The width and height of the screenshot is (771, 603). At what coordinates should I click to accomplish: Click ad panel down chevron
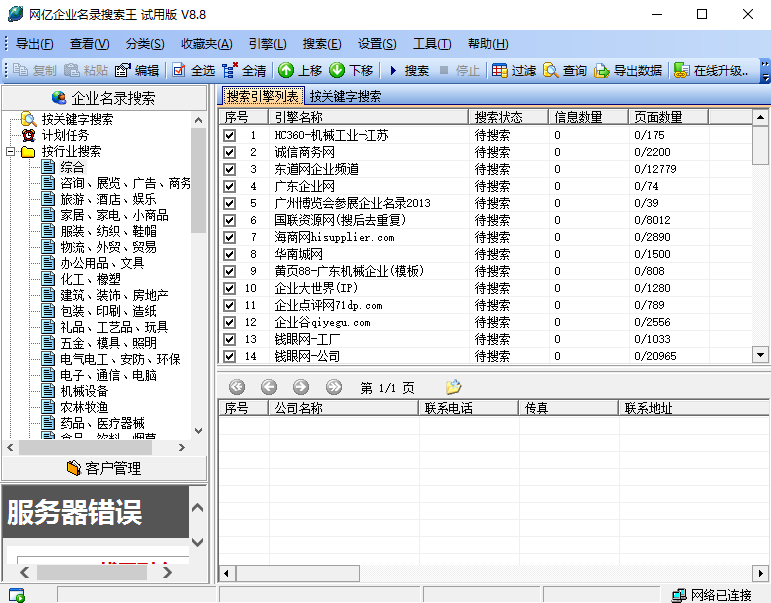pyautogui.click(x=197, y=542)
